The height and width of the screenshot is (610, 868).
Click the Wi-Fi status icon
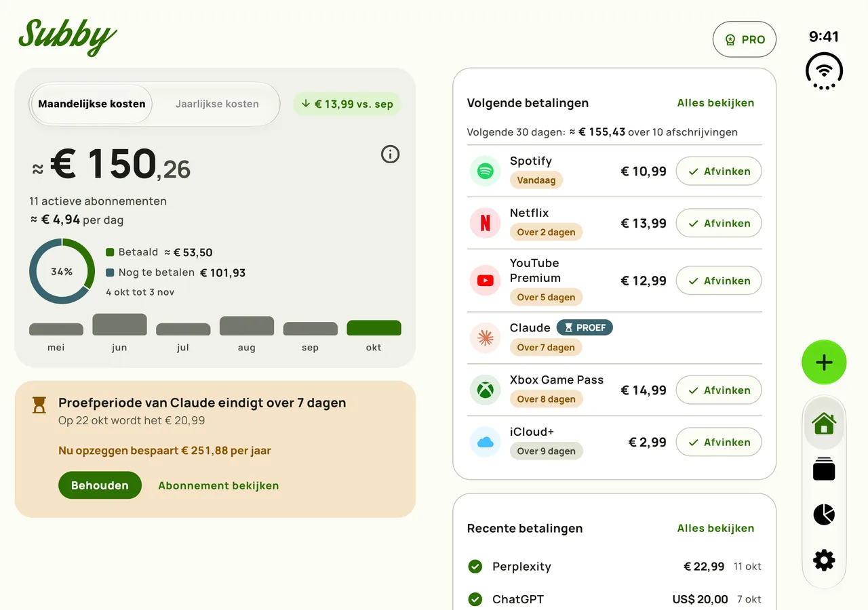(824, 70)
